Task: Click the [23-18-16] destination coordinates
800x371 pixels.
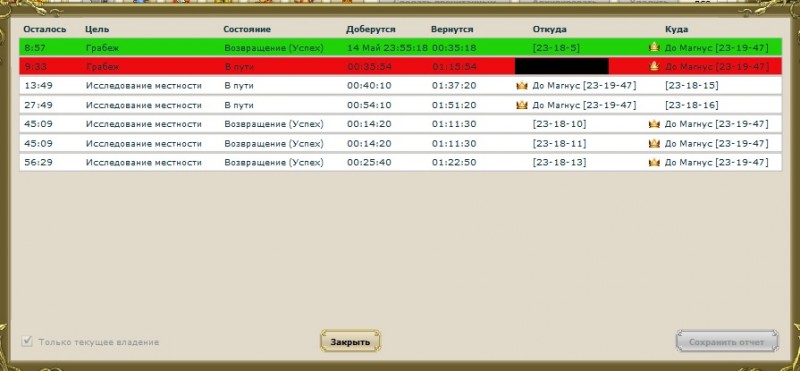Action: point(692,105)
